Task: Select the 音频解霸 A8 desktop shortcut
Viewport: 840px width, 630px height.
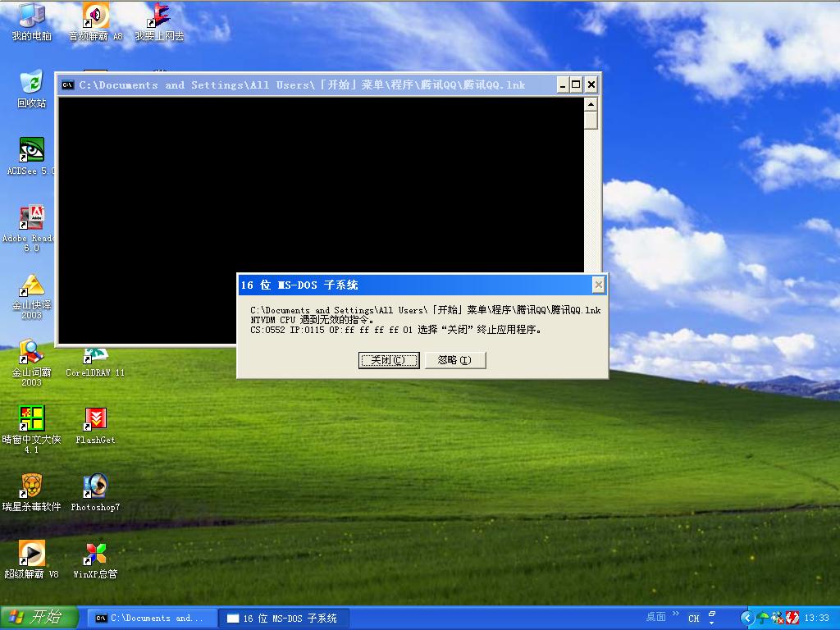Action: pyautogui.click(x=96, y=22)
